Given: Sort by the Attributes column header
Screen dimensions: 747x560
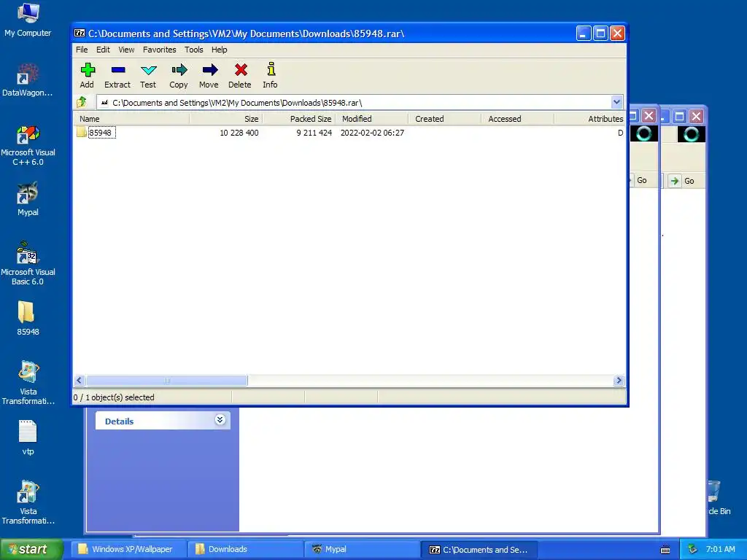Looking at the screenshot, I should click(589, 119).
